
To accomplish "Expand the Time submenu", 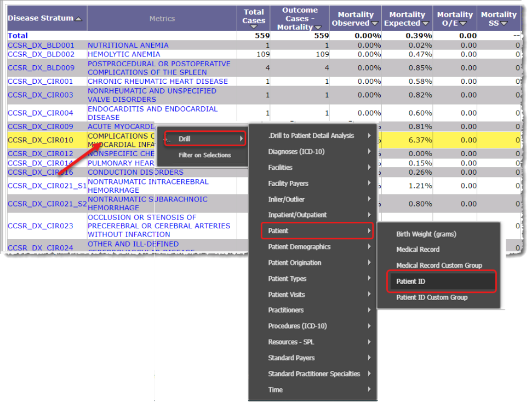I will (x=275, y=389).
